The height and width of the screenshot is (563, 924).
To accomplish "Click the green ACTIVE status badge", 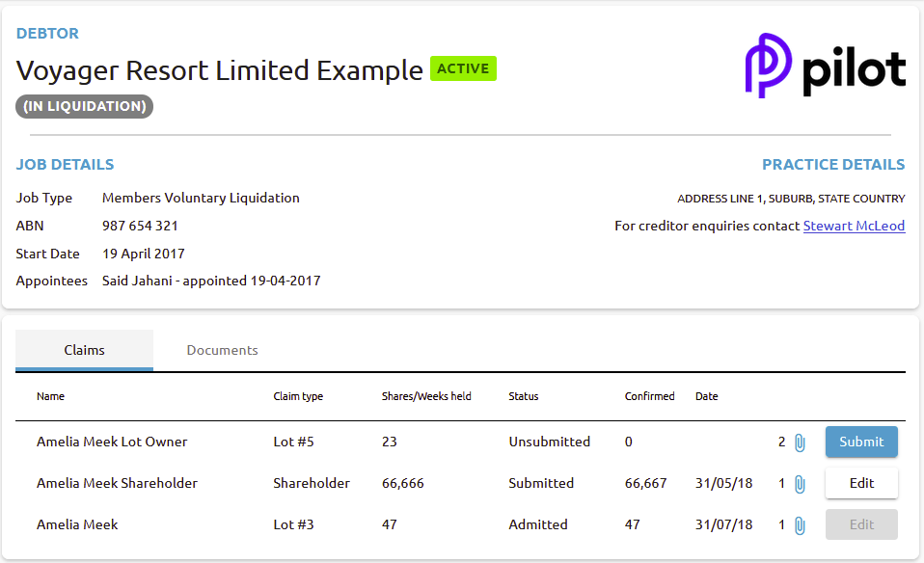I will click(x=463, y=68).
